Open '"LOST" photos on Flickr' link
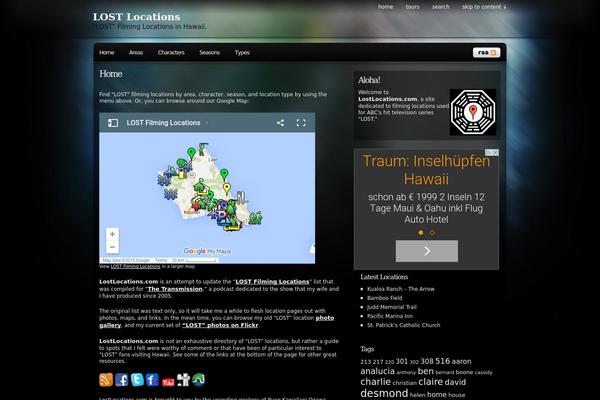Viewport: 600px width, 400px height. tap(220, 325)
